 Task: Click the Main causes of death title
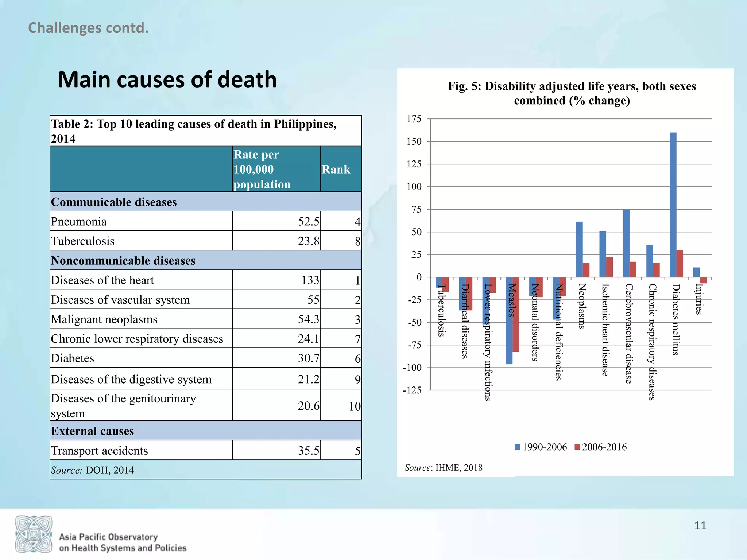167,79
